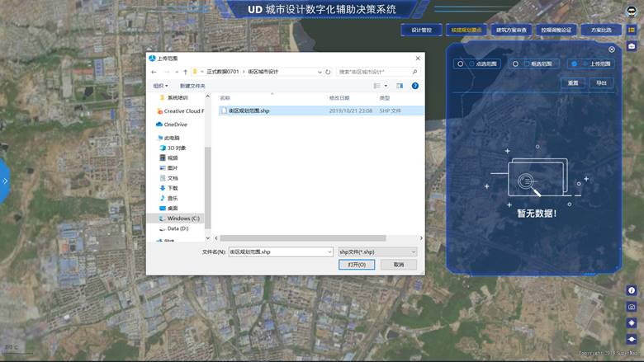Open the recent locations dropdown arrow
644x362 pixels.
click(x=177, y=72)
